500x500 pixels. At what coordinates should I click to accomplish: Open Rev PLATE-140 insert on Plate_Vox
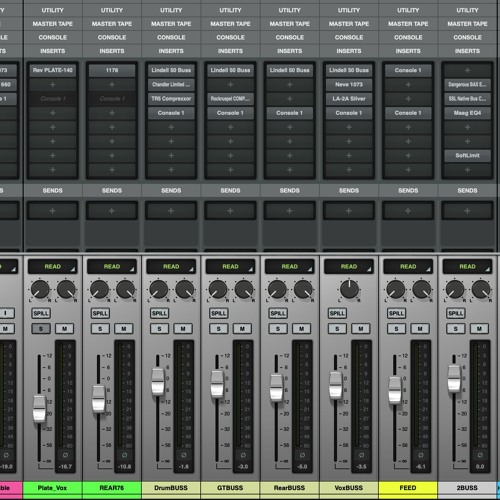tap(53, 70)
